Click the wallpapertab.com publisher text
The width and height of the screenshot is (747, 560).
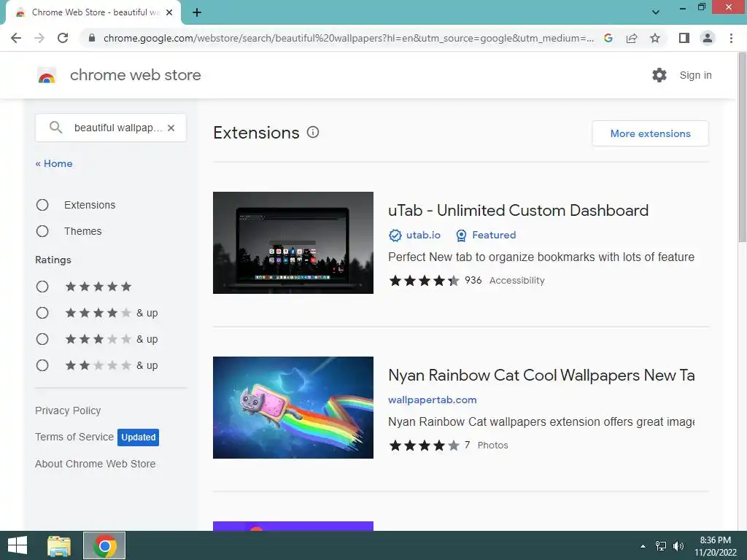click(x=432, y=400)
